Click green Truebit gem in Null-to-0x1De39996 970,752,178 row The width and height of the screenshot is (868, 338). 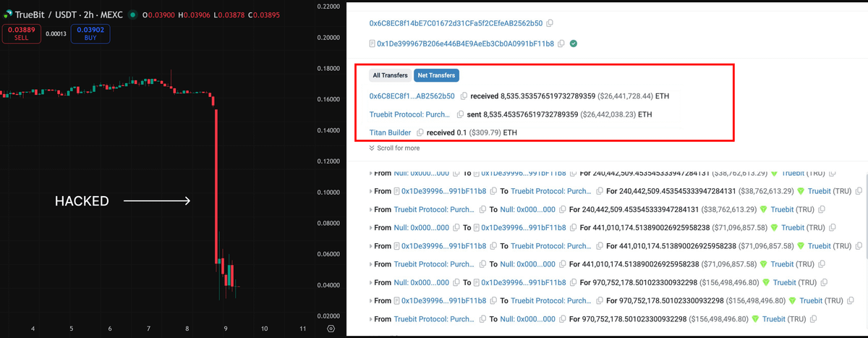(x=766, y=282)
